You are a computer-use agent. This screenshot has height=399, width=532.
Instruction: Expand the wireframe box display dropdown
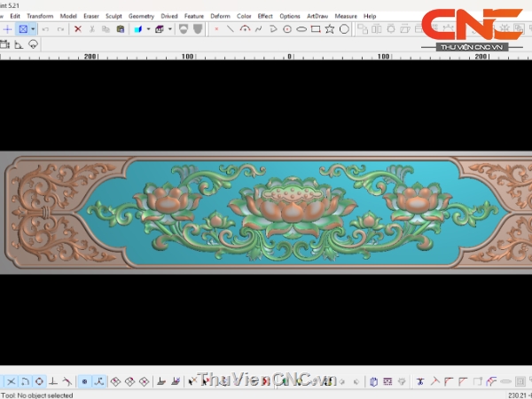[170, 29]
